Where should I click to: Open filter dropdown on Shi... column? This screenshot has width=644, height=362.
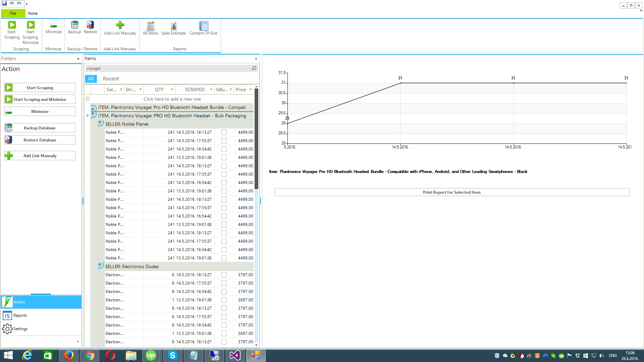[x=141, y=90]
